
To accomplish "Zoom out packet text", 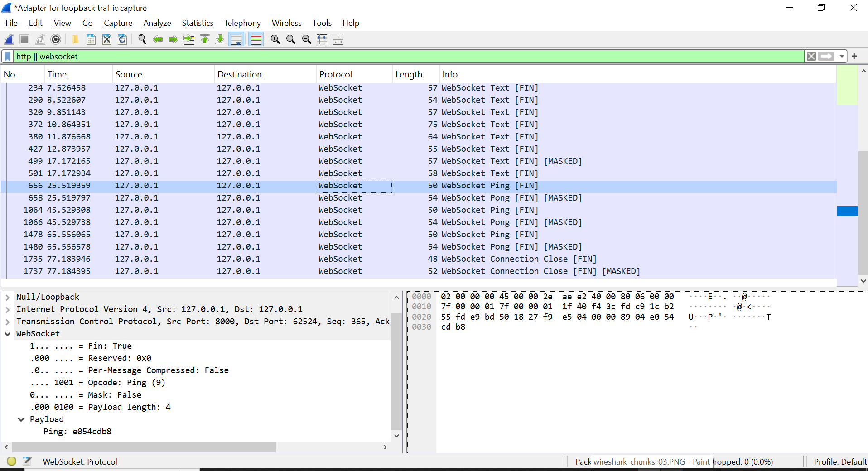I will point(291,39).
